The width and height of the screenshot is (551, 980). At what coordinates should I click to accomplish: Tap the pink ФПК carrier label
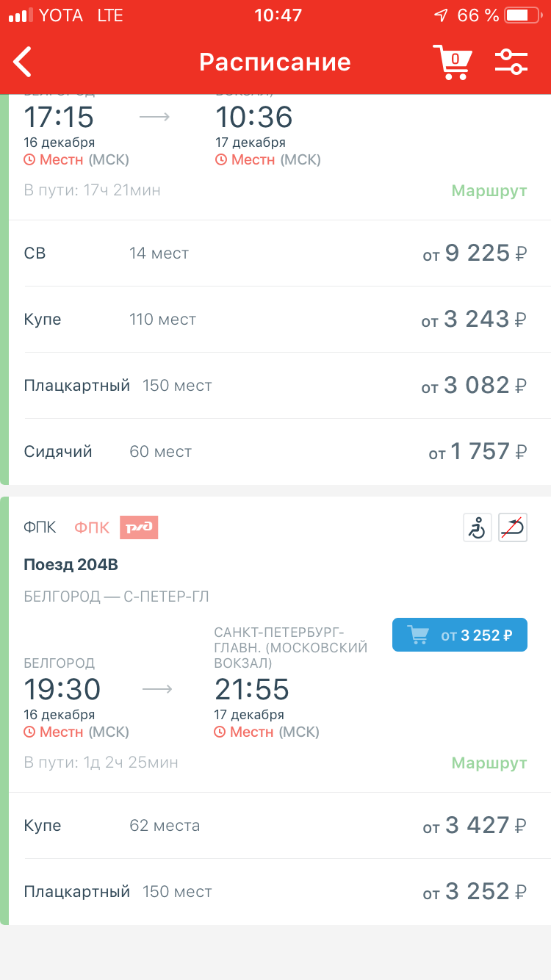tap(92, 527)
